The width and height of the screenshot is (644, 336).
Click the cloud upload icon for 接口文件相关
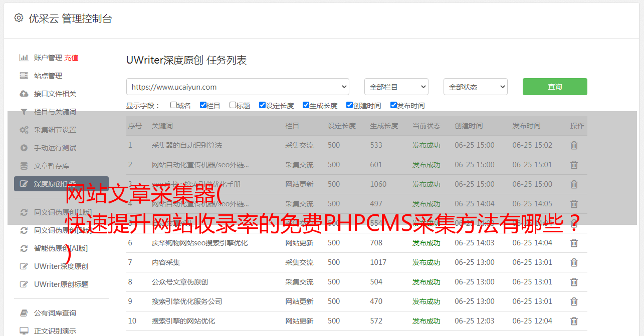point(24,94)
